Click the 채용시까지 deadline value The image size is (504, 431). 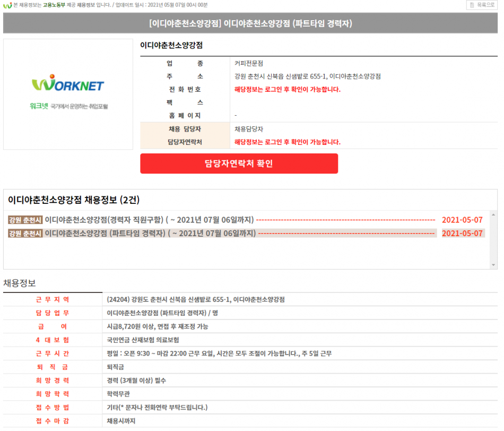121,421
